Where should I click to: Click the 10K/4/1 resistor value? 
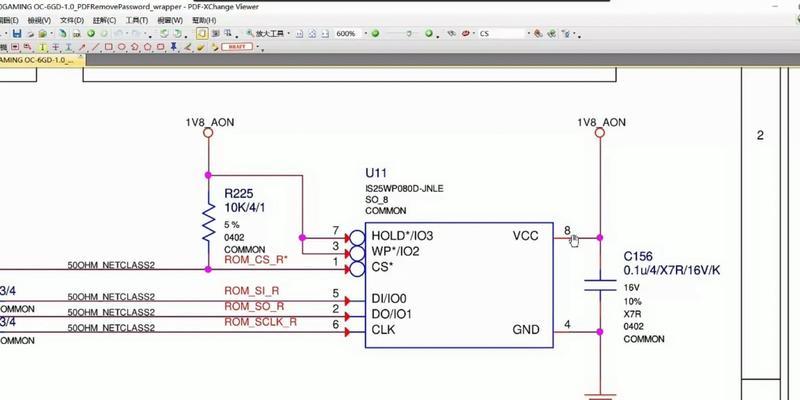(246, 208)
